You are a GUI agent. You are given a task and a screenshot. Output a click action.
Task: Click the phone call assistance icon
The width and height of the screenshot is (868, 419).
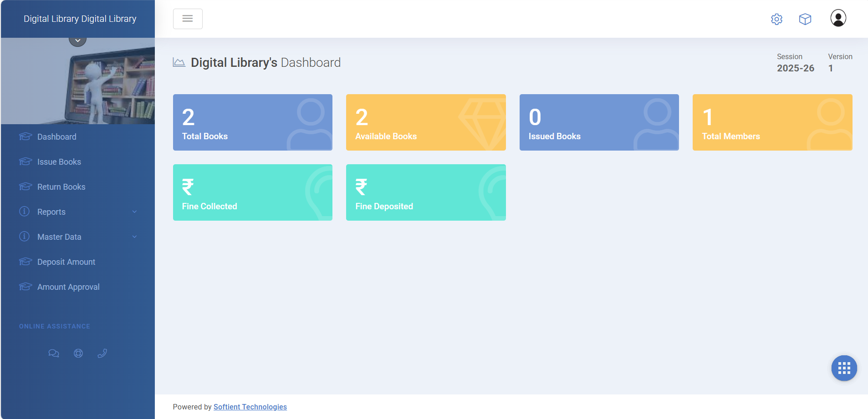click(102, 353)
